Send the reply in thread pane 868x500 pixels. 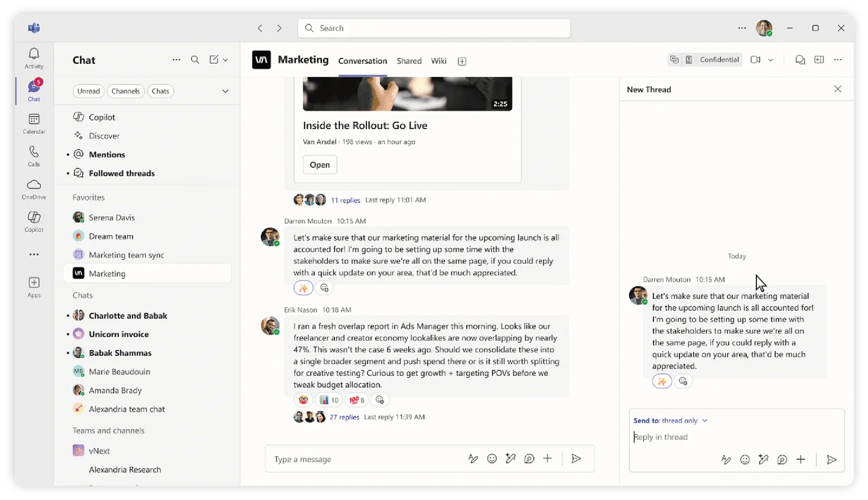[831, 460]
